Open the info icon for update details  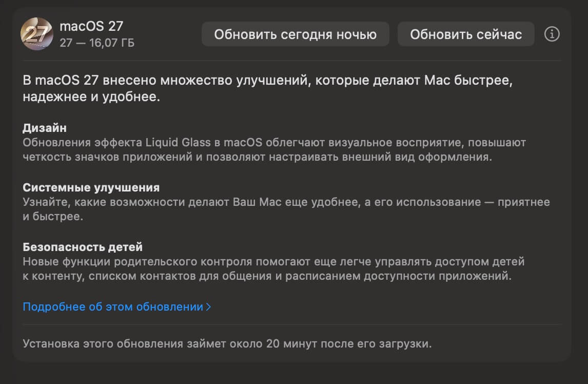pos(552,34)
